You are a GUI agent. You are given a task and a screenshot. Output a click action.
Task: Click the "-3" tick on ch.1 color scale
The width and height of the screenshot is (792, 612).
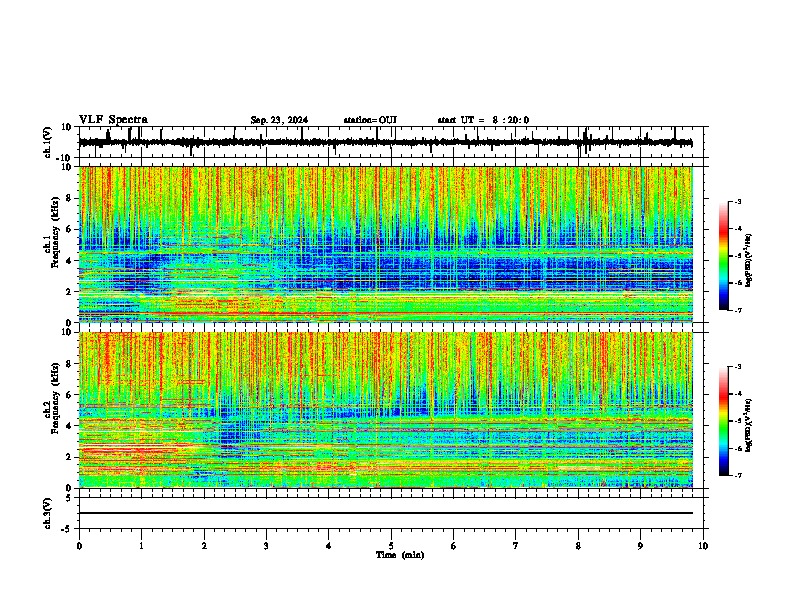(738, 202)
